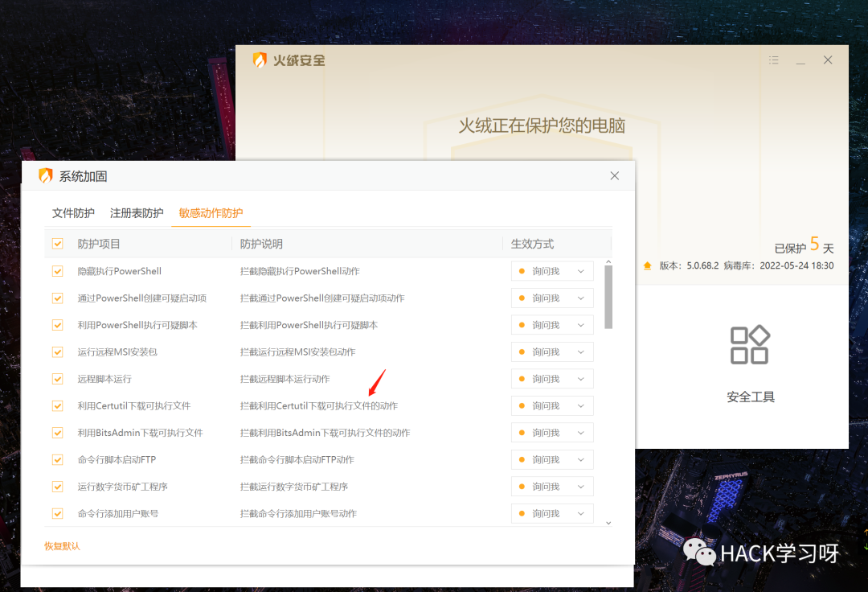868x592 pixels.
Task: Switch to the 注册表防护 tab
Action: pos(137,213)
